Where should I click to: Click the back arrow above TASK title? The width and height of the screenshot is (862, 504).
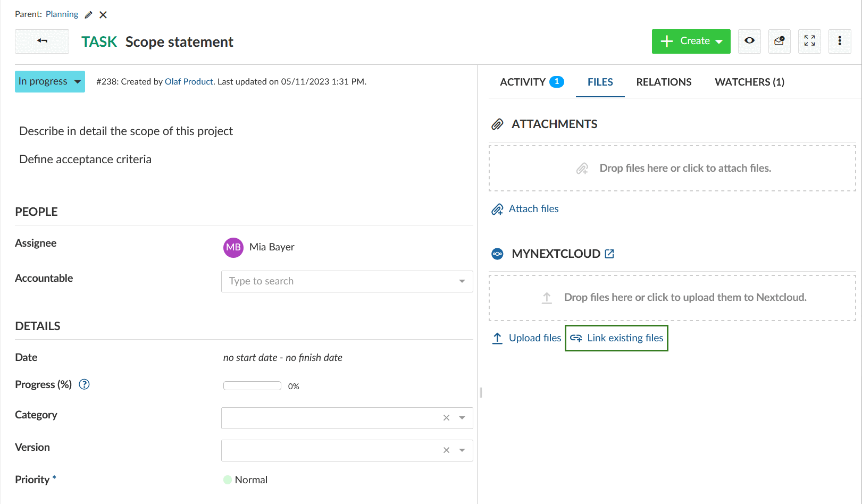click(41, 41)
